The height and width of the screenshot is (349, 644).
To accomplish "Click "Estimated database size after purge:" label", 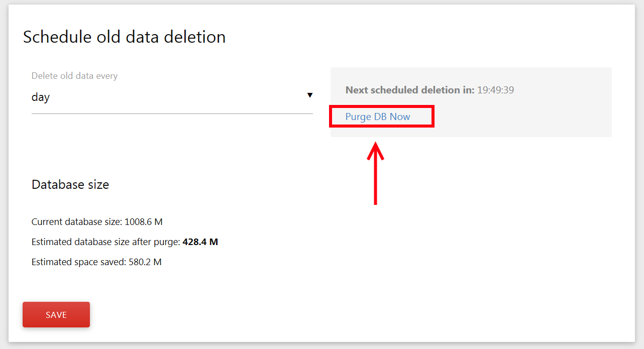I will point(105,242).
